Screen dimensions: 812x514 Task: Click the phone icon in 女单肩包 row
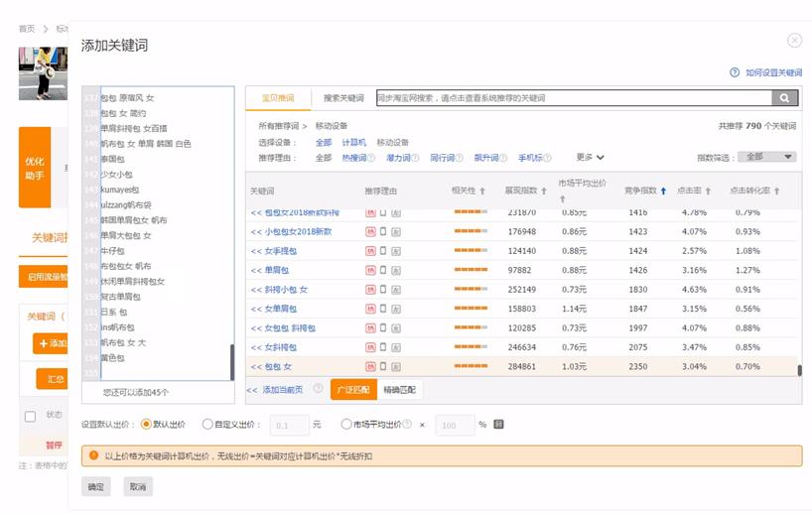(383, 309)
